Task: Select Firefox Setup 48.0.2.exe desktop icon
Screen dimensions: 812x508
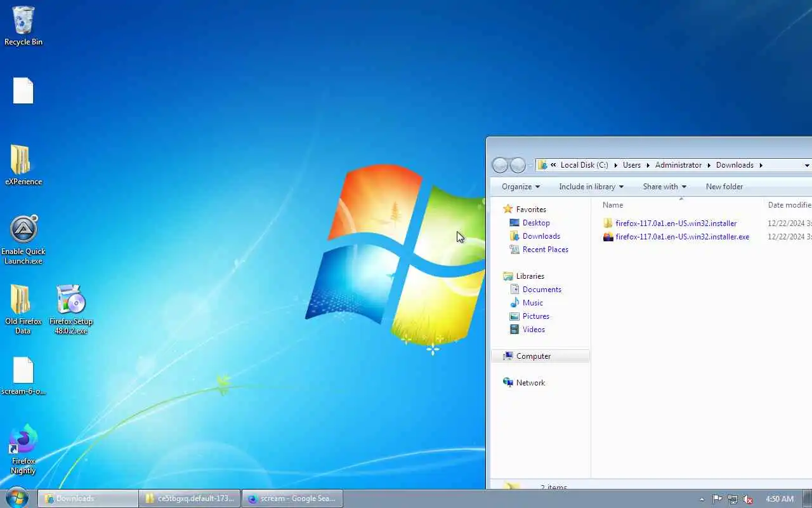Action: click(71, 309)
